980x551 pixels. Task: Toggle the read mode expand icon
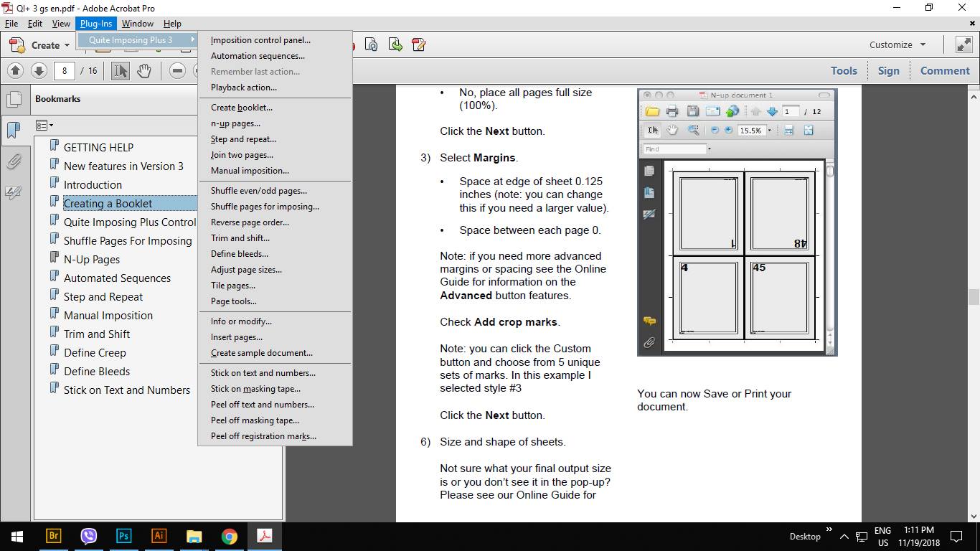click(x=964, y=44)
